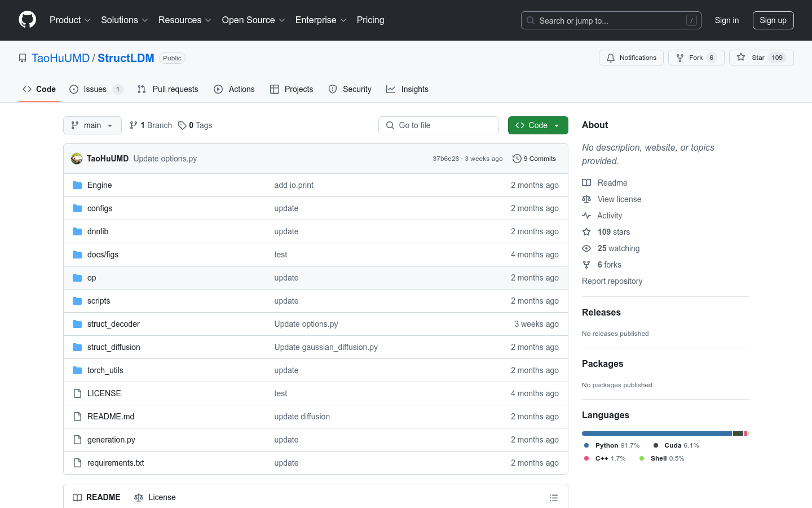Open Update gaussian_diffusion.py commit message
Screen dimensions: 812x508
[x=326, y=347]
